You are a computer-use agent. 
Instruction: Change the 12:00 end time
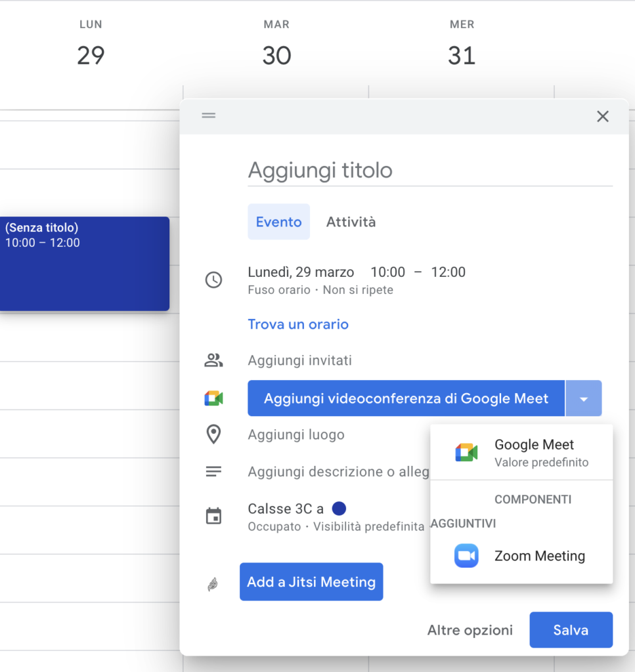coord(448,272)
